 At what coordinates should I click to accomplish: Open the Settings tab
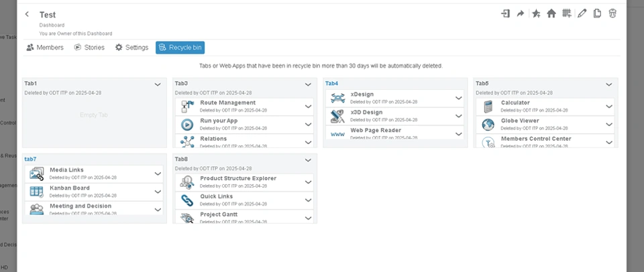pos(131,48)
